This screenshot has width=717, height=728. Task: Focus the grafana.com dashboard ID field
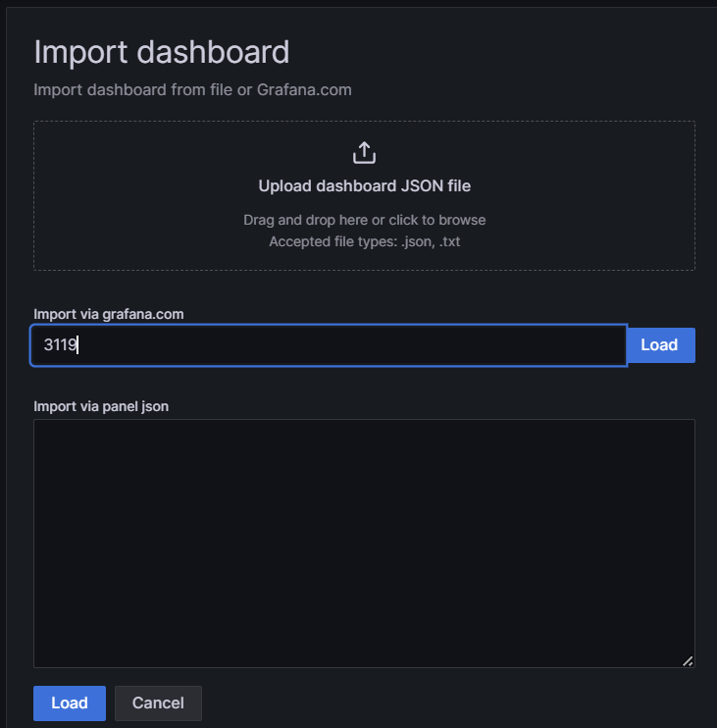[x=329, y=345]
